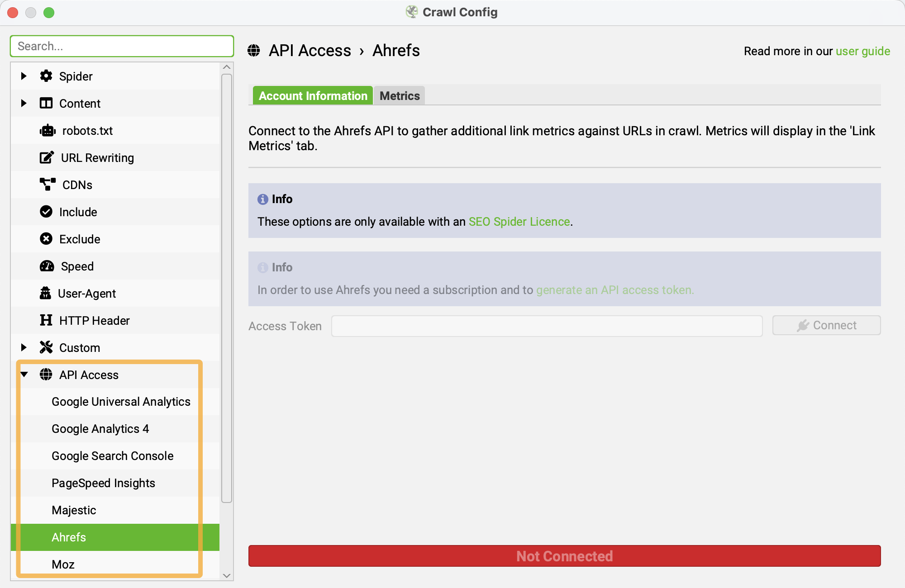Image resolution: width=905 pixels, height=588 pixels.
Task: Click the Not Connected status bar
Action: tap(564, 556)
